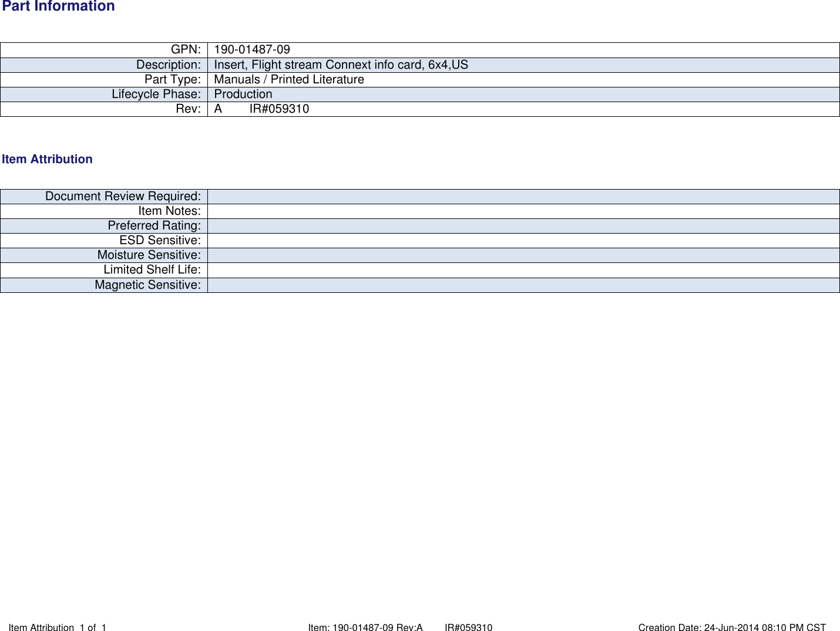Image resolution: width=840 pixels, height=631 pixels.
Task: Click the 'Preferred Rating:' label
Action: coord(154,226)
